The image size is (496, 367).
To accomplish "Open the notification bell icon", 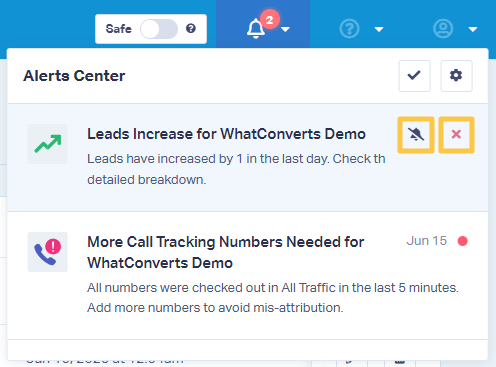I will (256, 29).
